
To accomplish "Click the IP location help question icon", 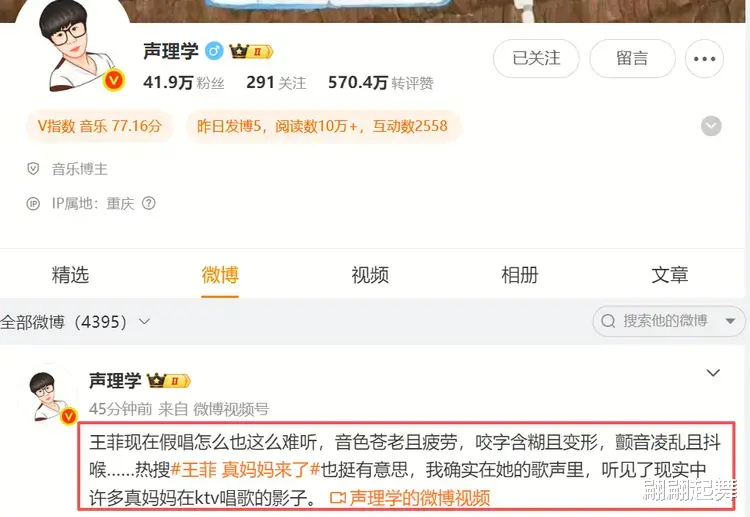I will (149, 203).
